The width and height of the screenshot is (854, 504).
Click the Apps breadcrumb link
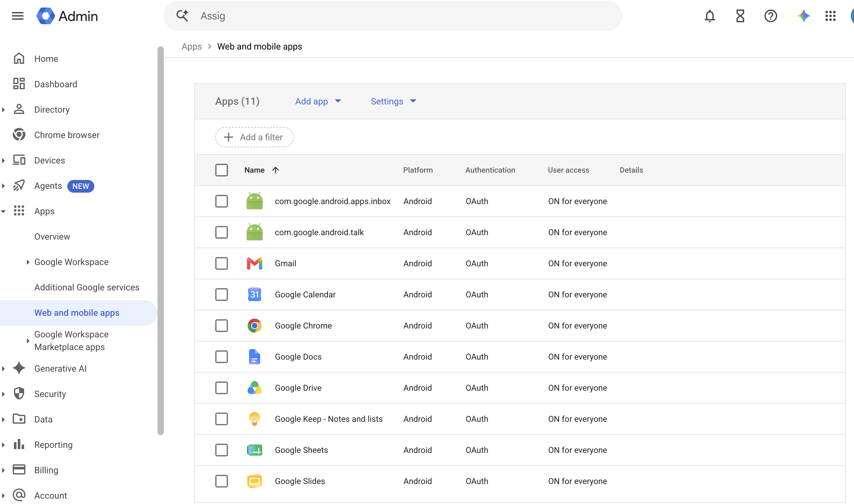pyautogui.click(x=191, y=46)
